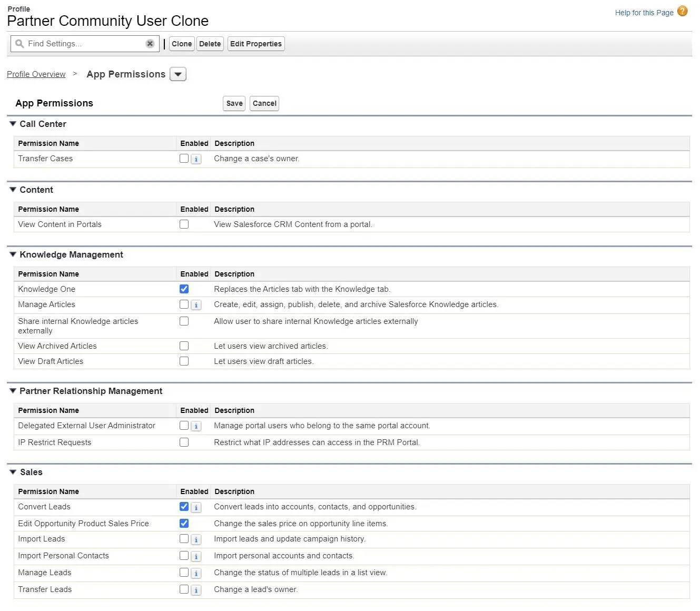The width and height of the screenshot is (700, 611).
Task: Enable the Manage Leads permission
Action: click(x=184, y=572)
